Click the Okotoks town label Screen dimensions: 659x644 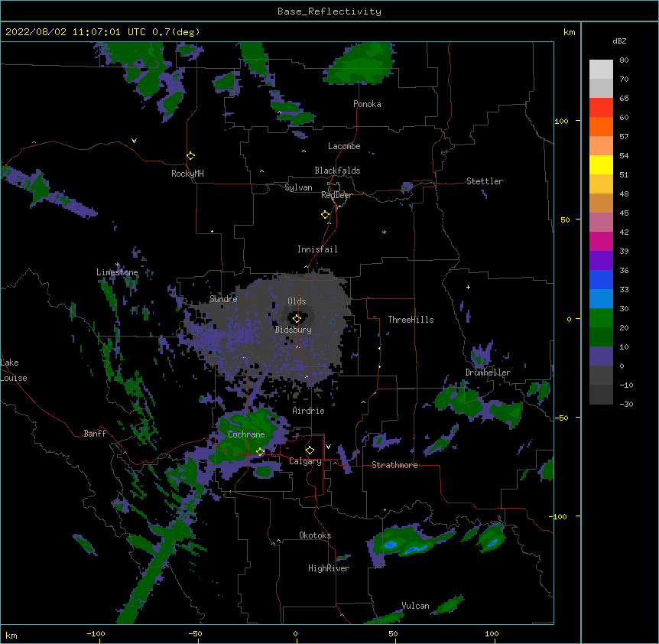tap(315, 535)
